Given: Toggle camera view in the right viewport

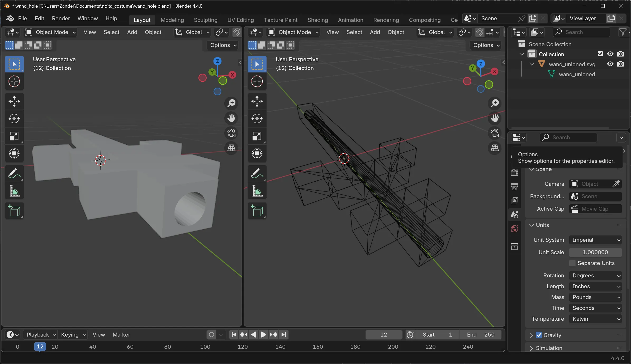Looking at the screenshot, I should pos(495,133).
